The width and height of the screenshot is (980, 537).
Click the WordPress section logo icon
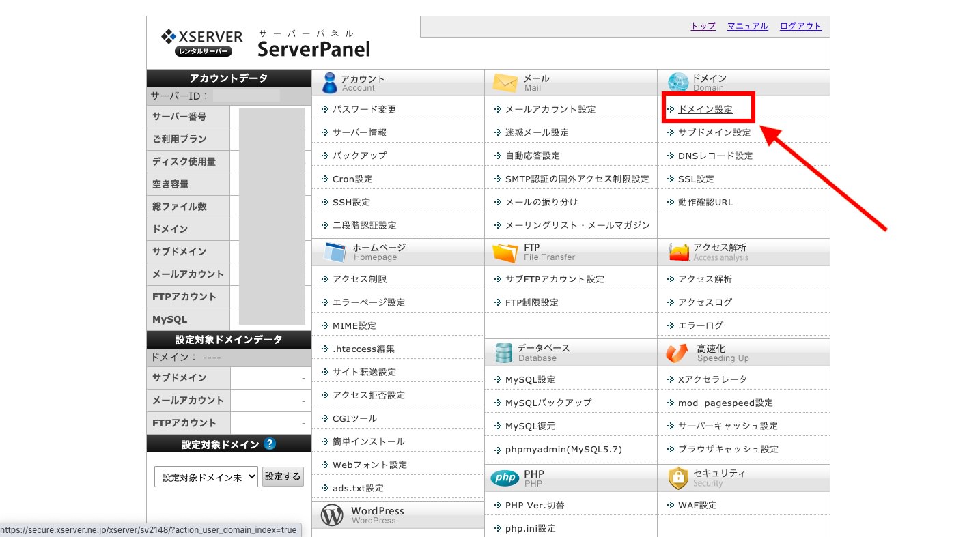[332, 515]
